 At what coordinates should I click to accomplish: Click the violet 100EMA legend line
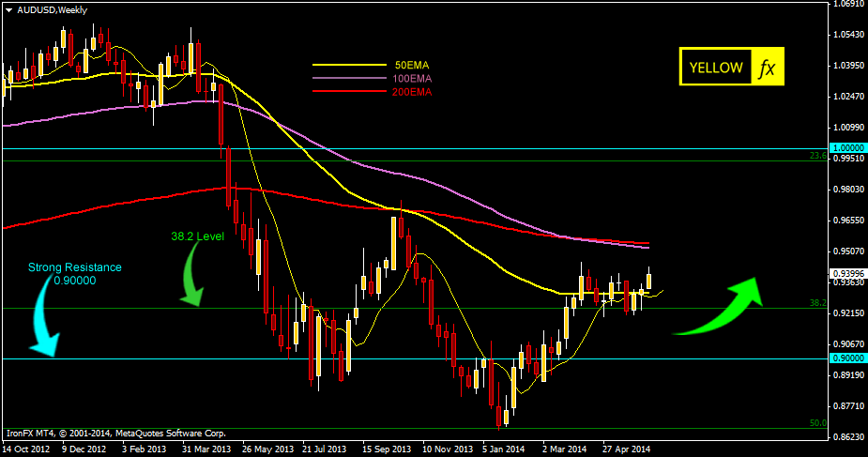point(349,79)
